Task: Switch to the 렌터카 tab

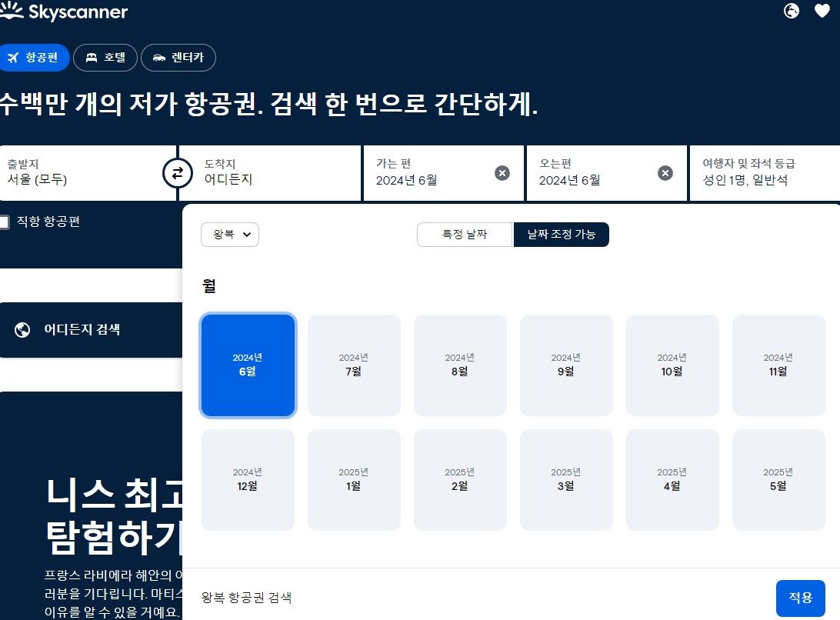Action: pyautogui.click(x=178, y=57)
